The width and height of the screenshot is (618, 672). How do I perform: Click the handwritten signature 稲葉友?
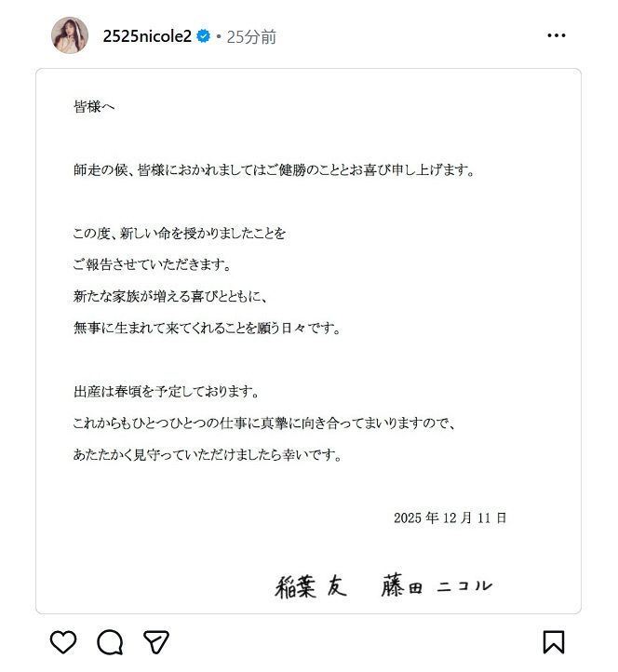(311, 586)
